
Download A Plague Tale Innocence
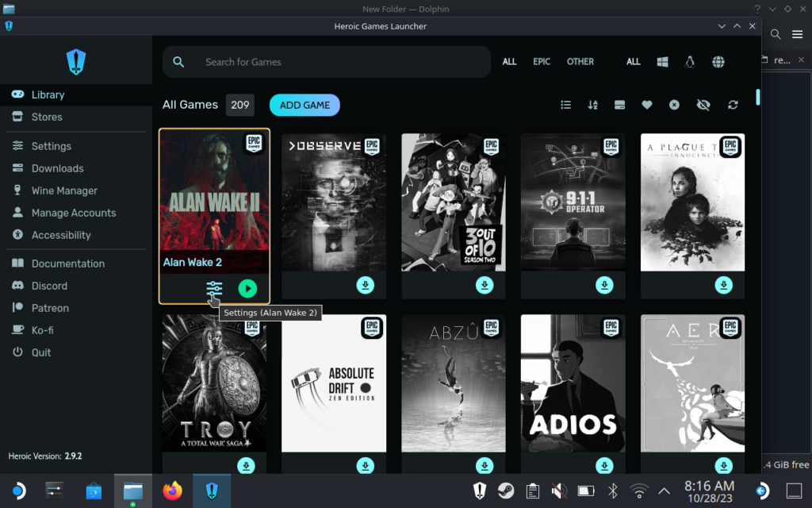[x=723, y=285]
